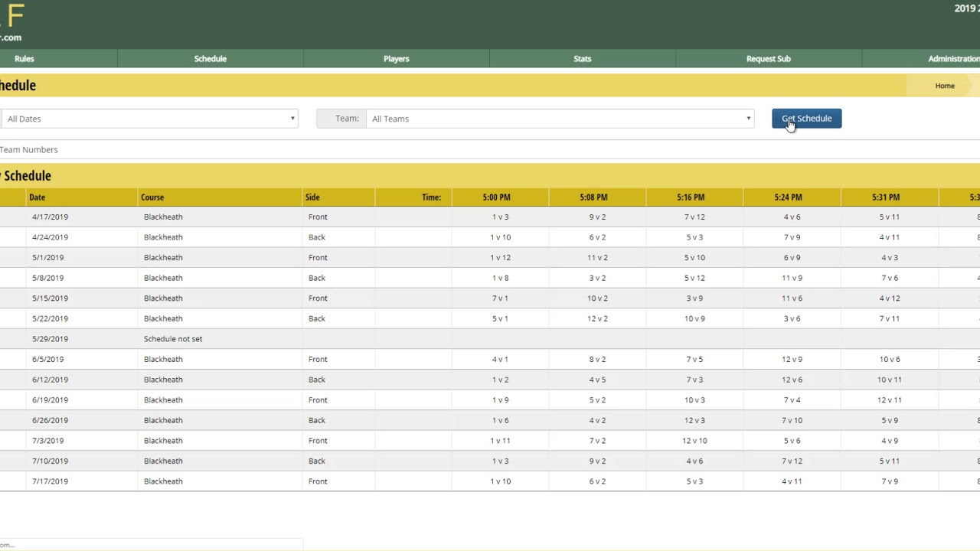Image resolution: width=980 pixels, height=551 pixels.
Task: Click the 'Schedule not set' text
Action: point(173,338)
